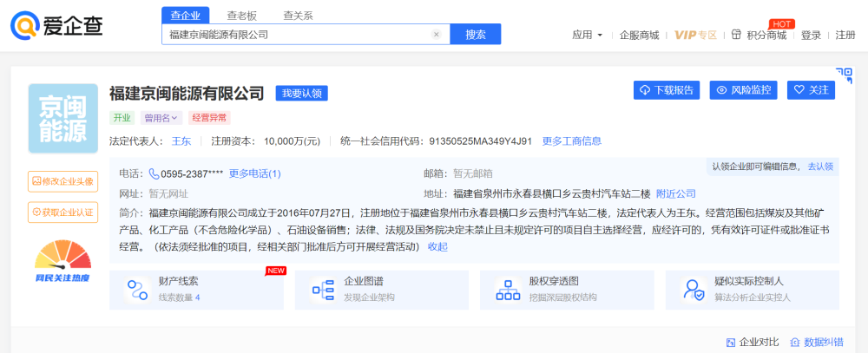The height and width of the screenshot is (353, 868).
Task: Open the 财产线索 card
Action: pyautogui.click(x=196, y=290)
